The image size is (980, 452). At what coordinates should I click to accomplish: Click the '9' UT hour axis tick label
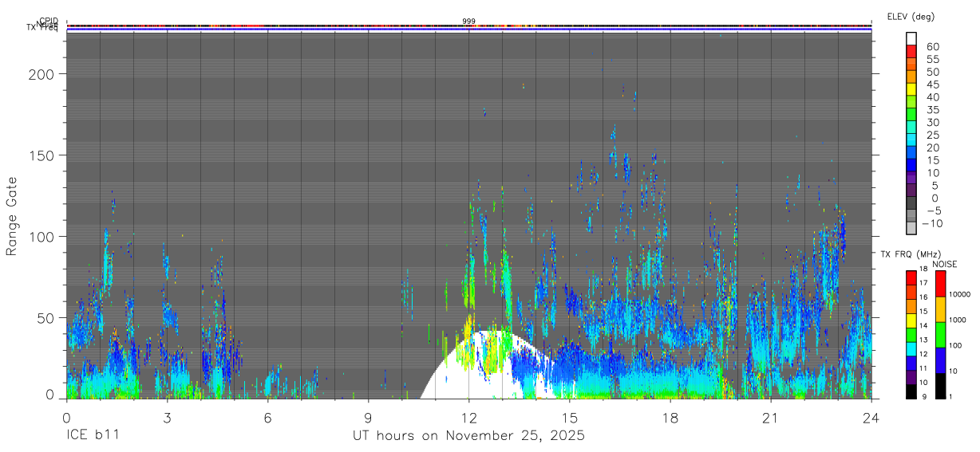[368, 417]
